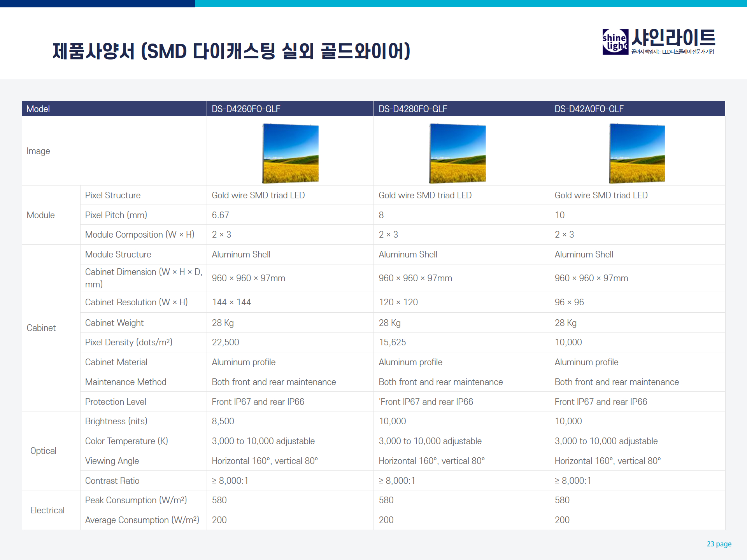The width and height of the screenshot is (747, 560).
Task: Click the Electrical category cell
Action: tap(47, 510)
